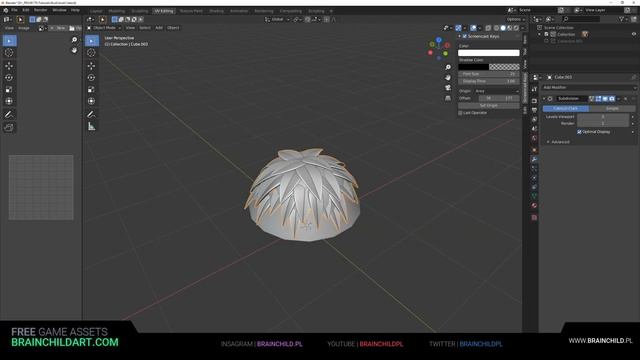Select the Catmull-Clark subdivision type

566,109
